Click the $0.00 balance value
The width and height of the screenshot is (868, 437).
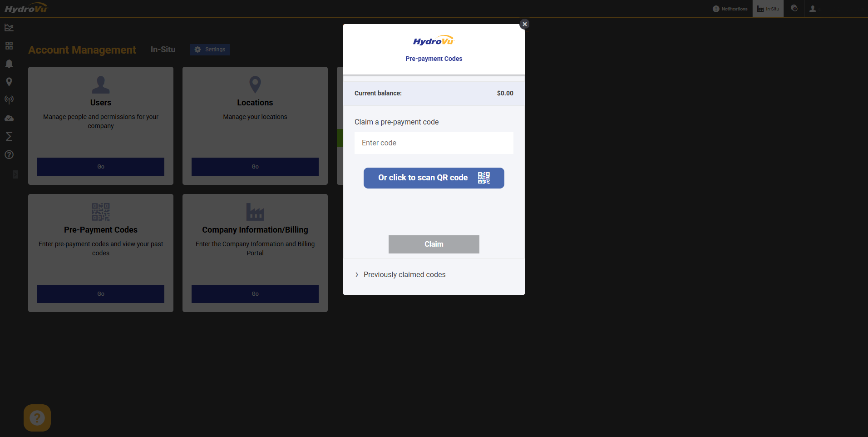click(x=505, y=93)
